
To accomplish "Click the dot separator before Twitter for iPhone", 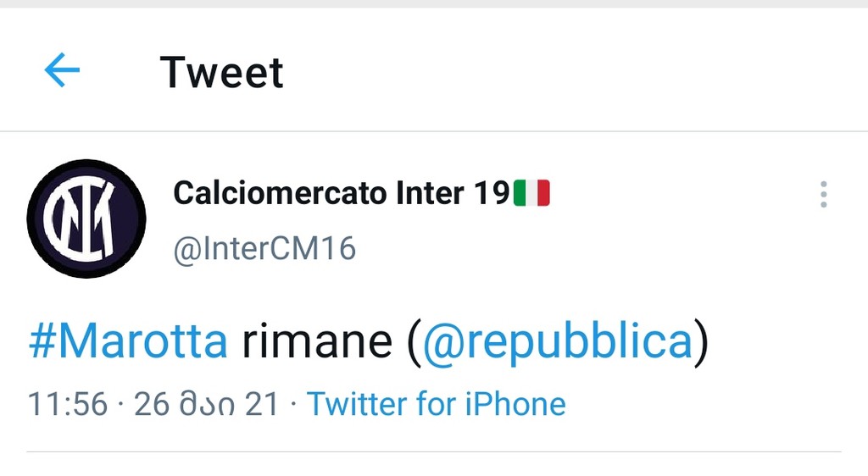I will tap(292, 403).
